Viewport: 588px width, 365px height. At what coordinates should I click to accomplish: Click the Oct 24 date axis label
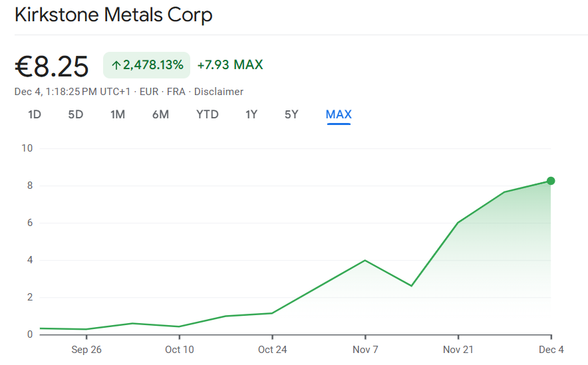[272, 349]
